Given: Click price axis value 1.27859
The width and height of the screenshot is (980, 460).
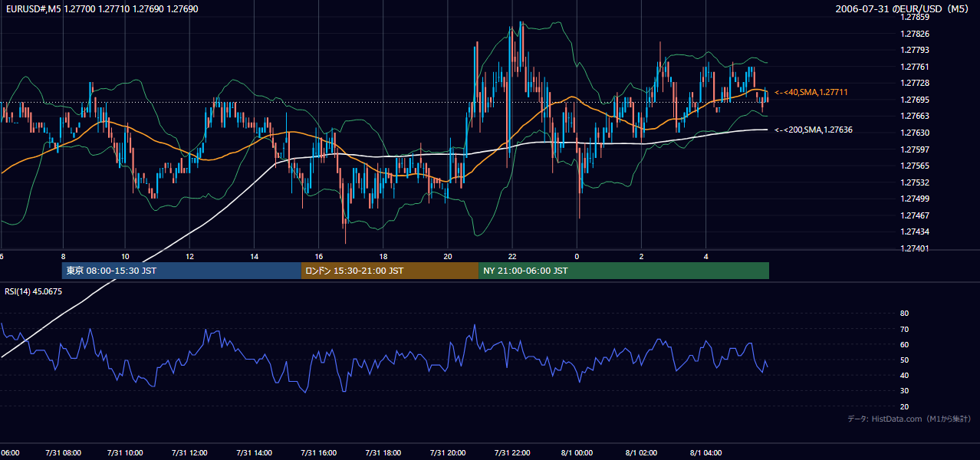Looking at the screenshot, I should pos(915,17).
